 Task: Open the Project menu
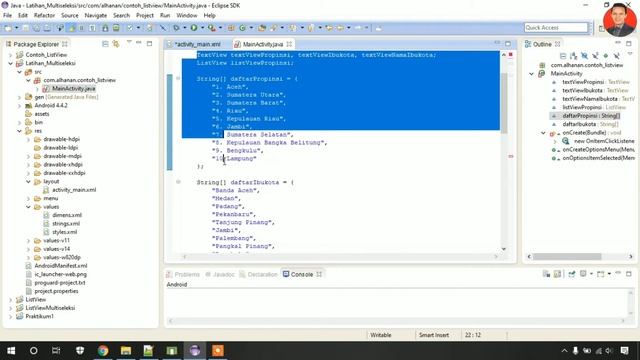[144, 16]
